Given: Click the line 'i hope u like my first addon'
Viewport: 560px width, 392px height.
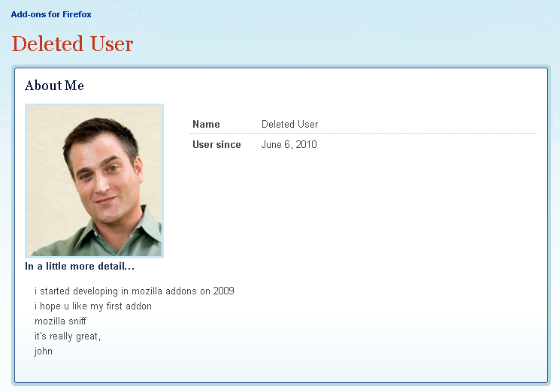Looking at the screenshot, I should point(93,306).
